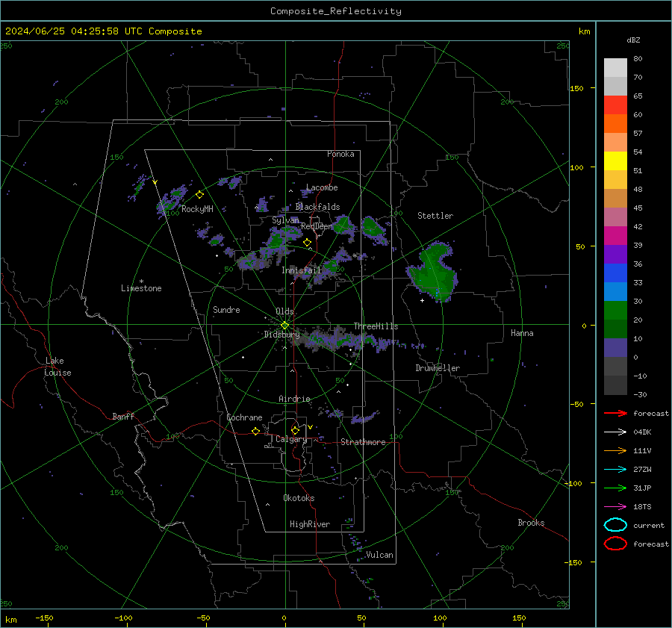Click yellow diamond marker near RockyMH

pos(199,195)
